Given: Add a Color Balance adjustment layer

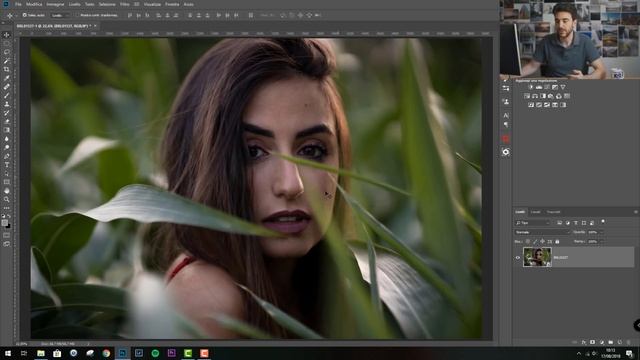Looking at the screenshot, I should (x=535, y=96).
